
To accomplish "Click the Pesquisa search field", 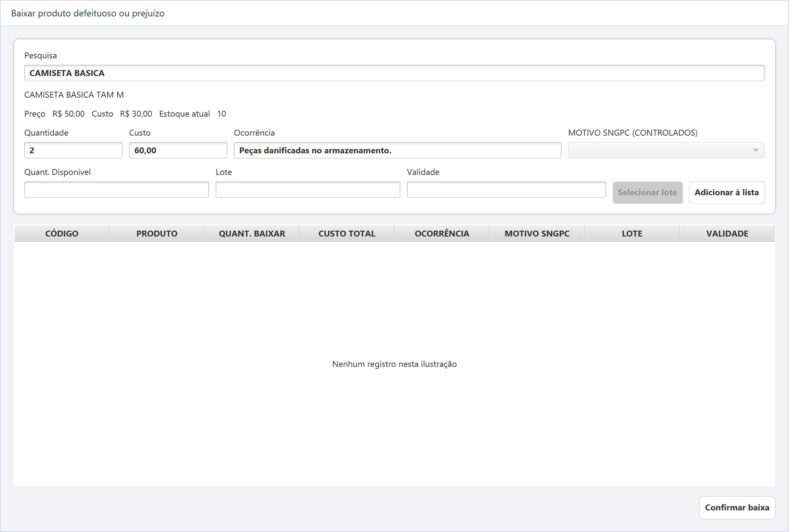I will click(394, 73).
